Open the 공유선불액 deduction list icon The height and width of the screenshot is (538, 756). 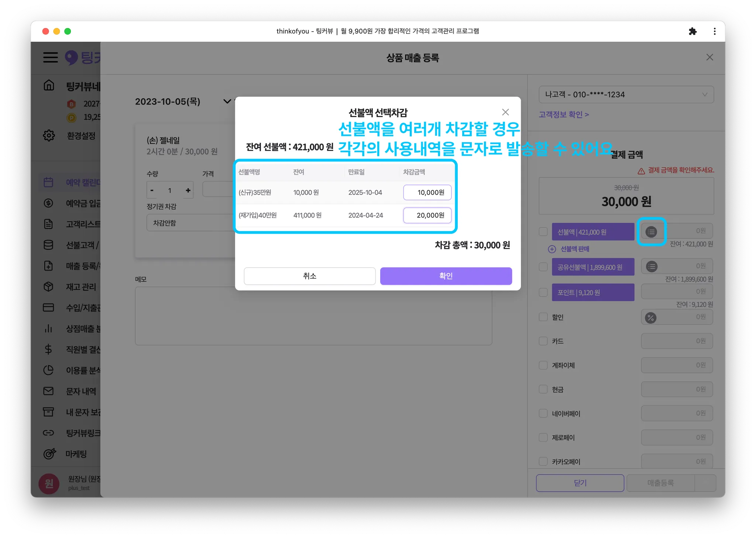(x=652, y=266)
